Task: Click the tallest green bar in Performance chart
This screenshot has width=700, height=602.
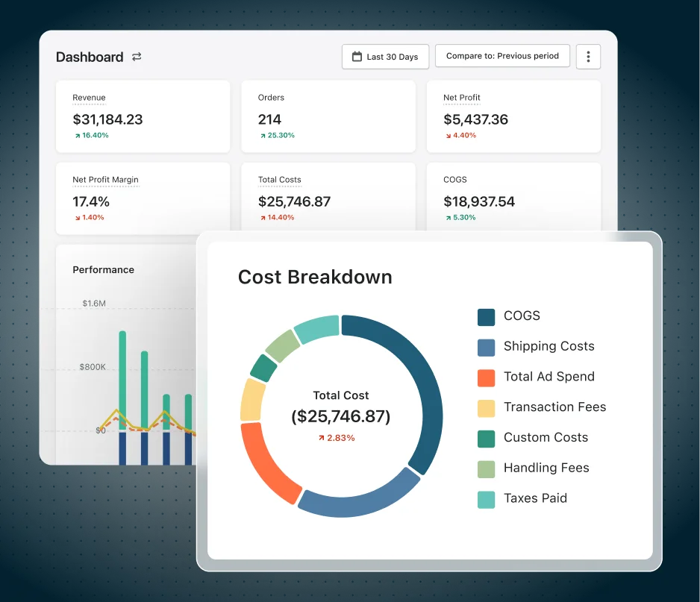Action: (122, 379)
